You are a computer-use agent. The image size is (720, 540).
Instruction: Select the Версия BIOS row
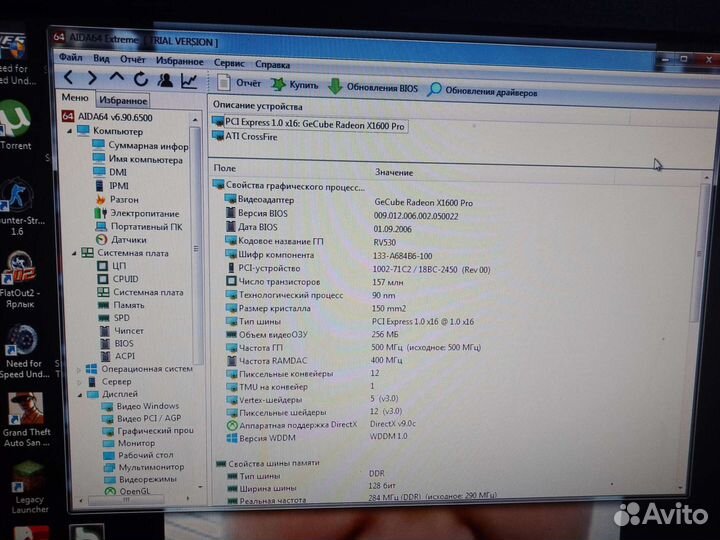pyautogui.click(x=342, y=214)
